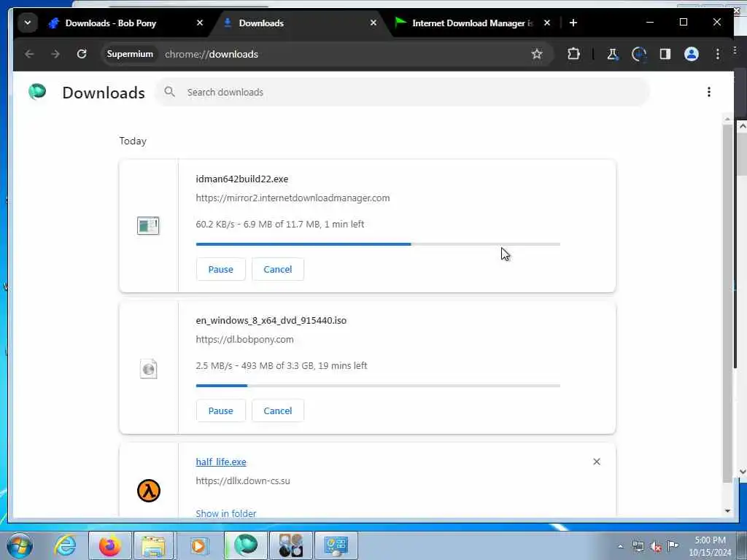Cancel the idman642build22.exe download
Image resolution: width=747 pixels, height=560 pixels.
click(278, 270)
